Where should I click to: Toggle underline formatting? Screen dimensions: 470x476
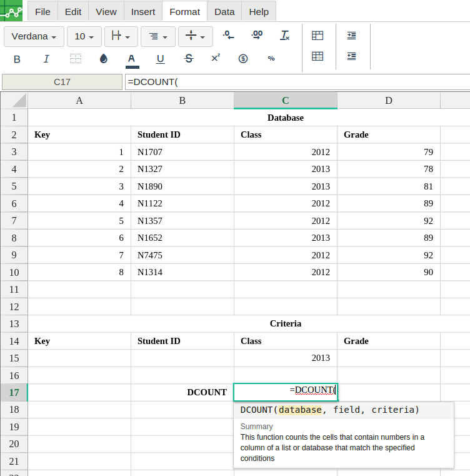(160, 59)
